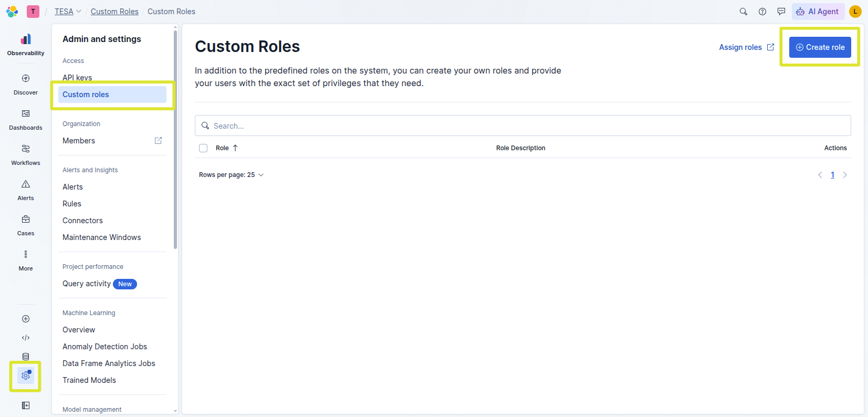868x417 pixels.
Task: Open the data management database icon
Action: pyautogui.click(x=26, y=357)
